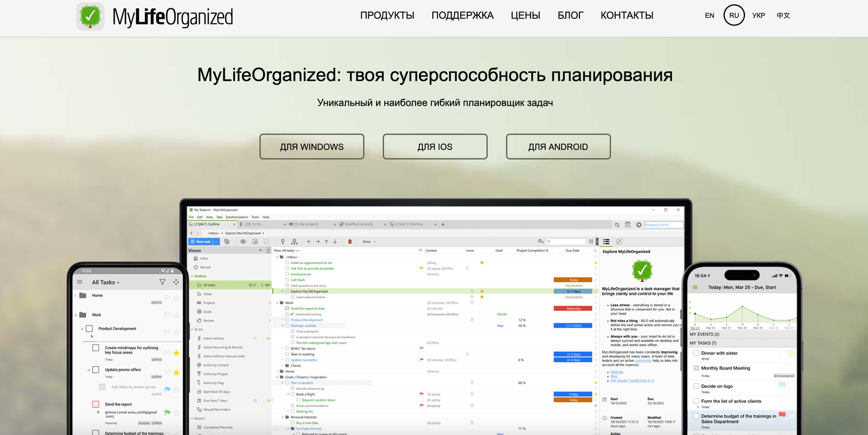Click the MyLifeOrganized green checkmark logo
Screen dimensions: 868x435
tap(90, 16)
